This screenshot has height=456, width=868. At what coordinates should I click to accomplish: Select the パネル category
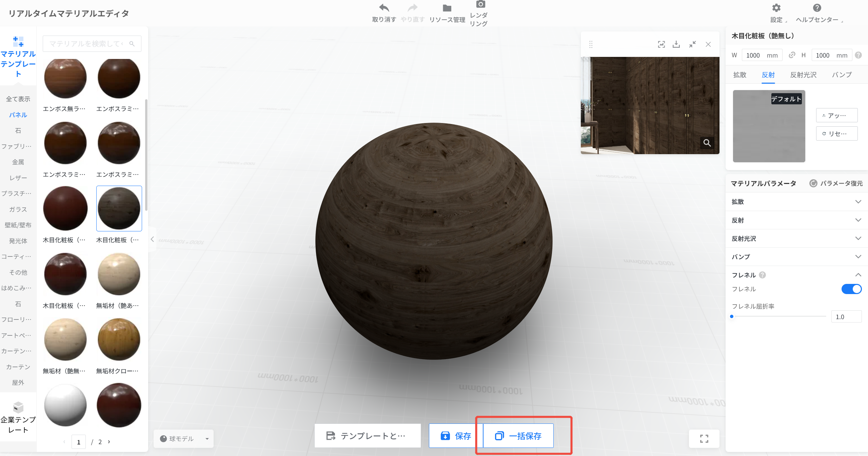pyautogui.click(x=18, y=115)
